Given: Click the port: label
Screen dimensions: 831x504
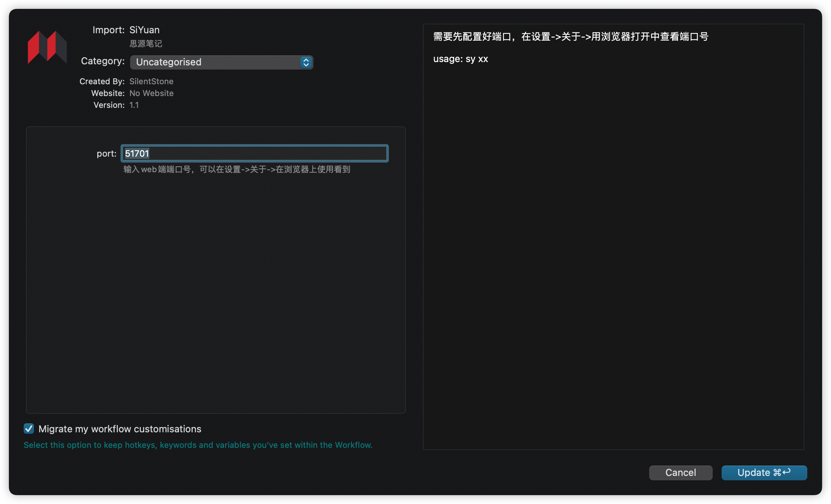Looking at the screenshot, I should coord(106,154).
